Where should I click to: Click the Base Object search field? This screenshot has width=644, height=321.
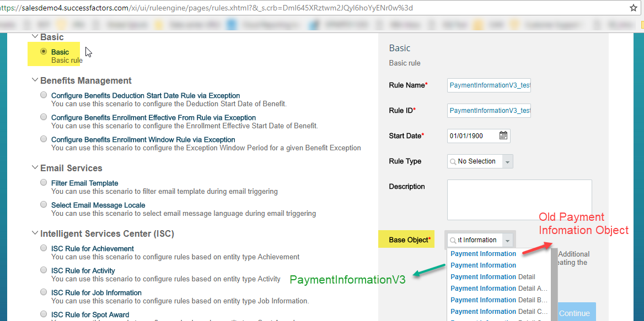(x=475, y=240)
